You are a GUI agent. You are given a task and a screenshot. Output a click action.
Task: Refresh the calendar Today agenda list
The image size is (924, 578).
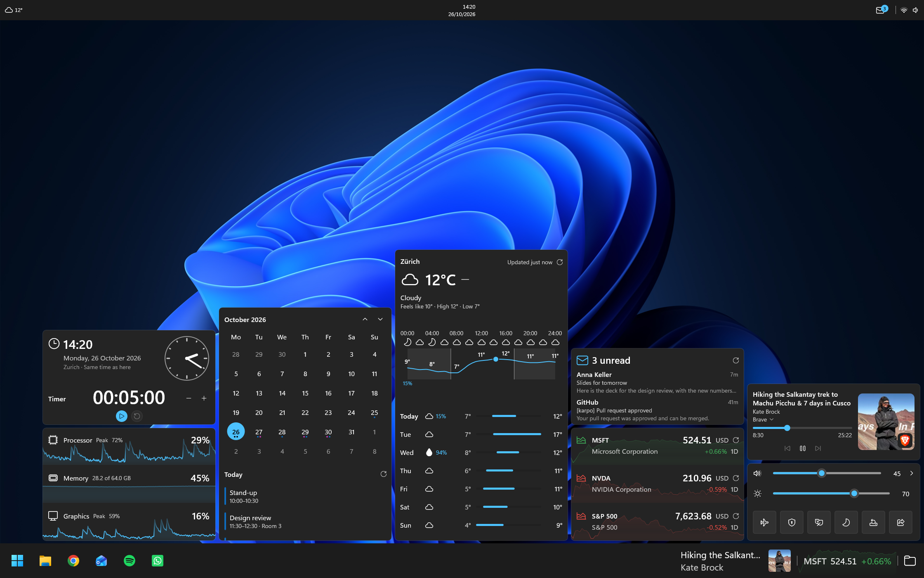[x=383, y=474]
